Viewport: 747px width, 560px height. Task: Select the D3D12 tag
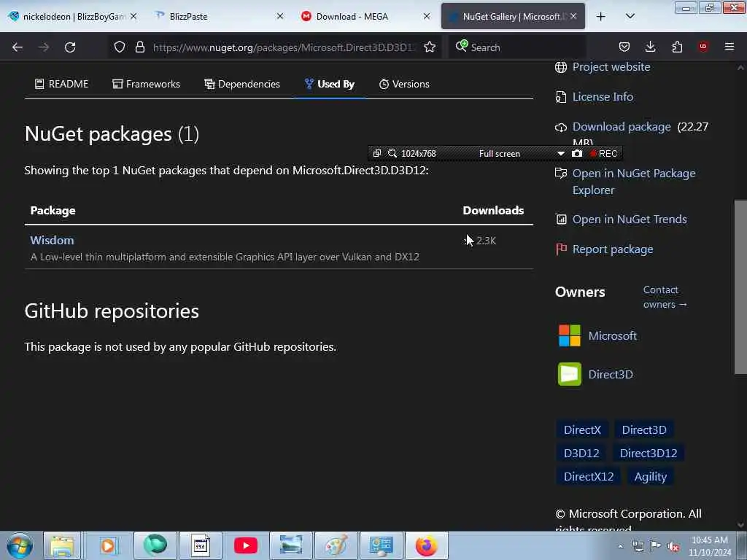pyautogui.click(x=581, y=454)
